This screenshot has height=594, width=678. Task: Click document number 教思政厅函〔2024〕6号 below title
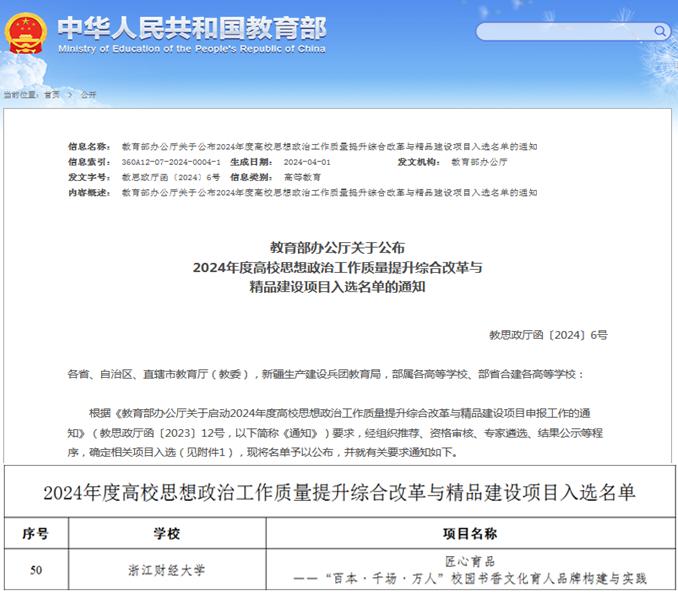547,335
